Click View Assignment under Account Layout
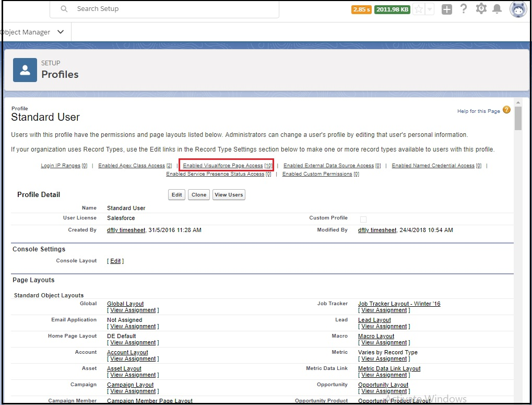This screenshot has width=532, height=405. tap(133, 359)
